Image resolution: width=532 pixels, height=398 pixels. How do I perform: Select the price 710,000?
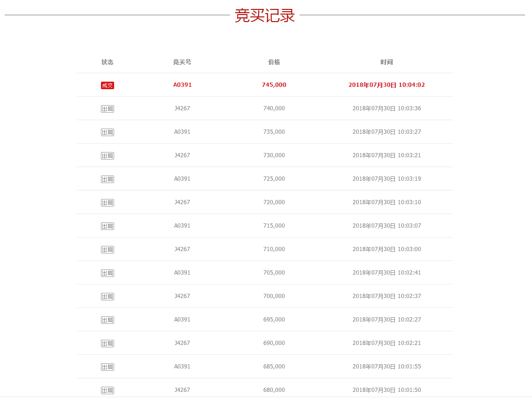click(274, 249)
